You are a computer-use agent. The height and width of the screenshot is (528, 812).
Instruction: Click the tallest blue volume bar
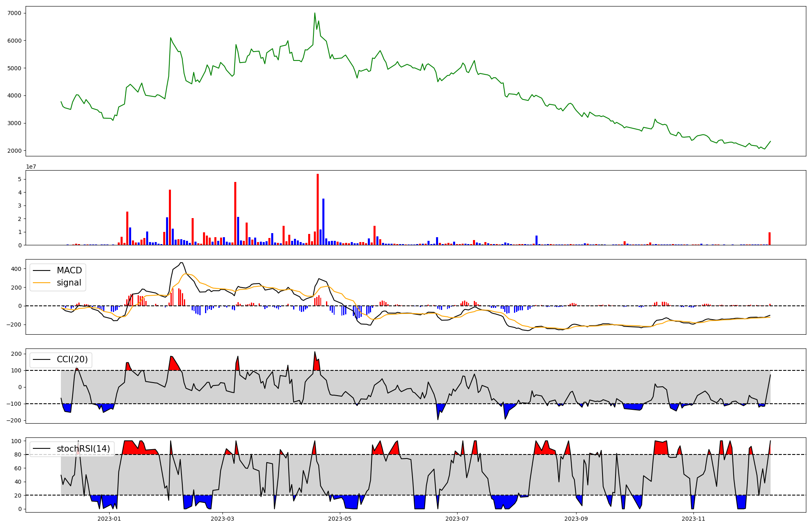click(323, 222)
